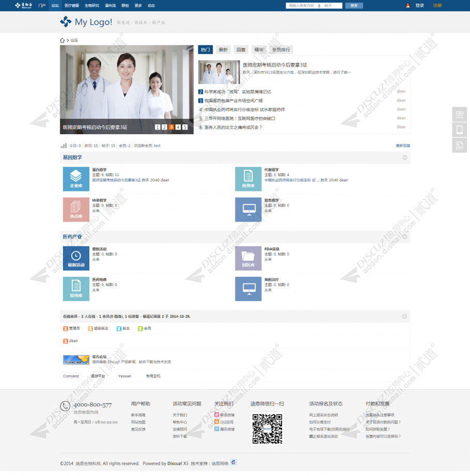Image resolution: width=470 pixels, height=476 pixels.
Task: Open the 企业库 forum icon
Action: (76, 179)
